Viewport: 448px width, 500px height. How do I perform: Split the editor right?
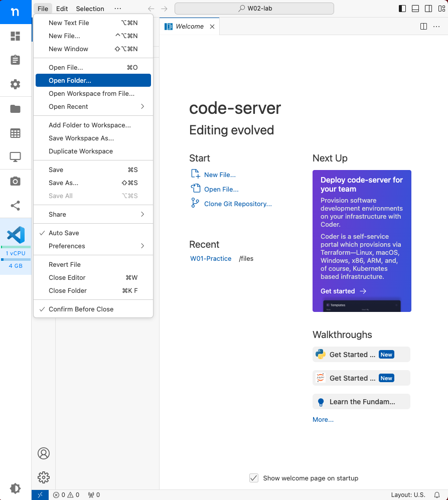point(424,27)
